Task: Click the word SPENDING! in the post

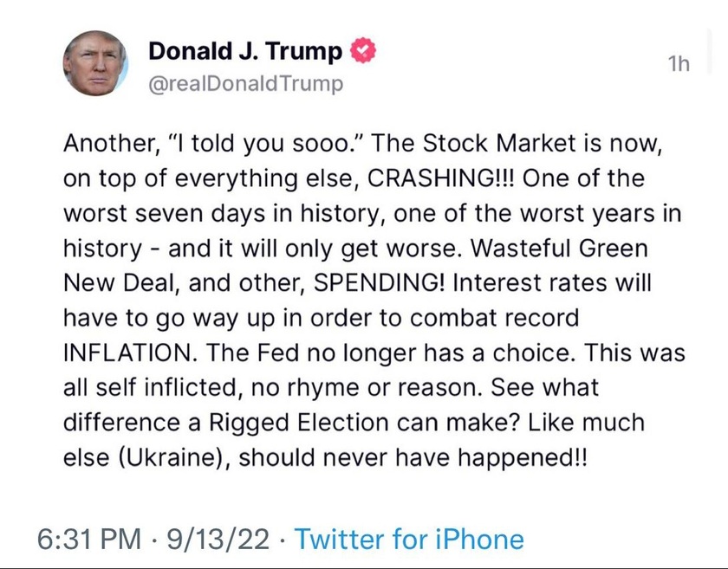Action: click(380, 283)
